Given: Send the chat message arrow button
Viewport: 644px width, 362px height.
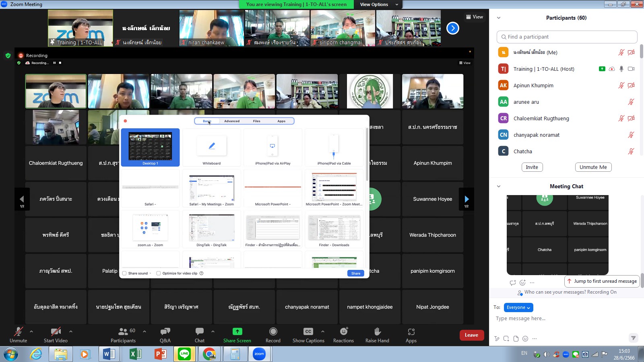Looking at the screenshot, I should pyautogui.click(x=634, y=338).
